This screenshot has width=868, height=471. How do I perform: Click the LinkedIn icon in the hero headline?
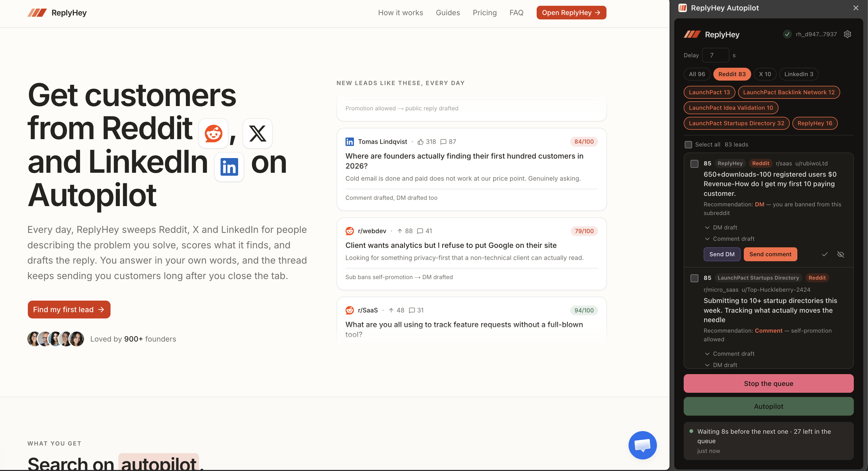(x=229, y=167)
